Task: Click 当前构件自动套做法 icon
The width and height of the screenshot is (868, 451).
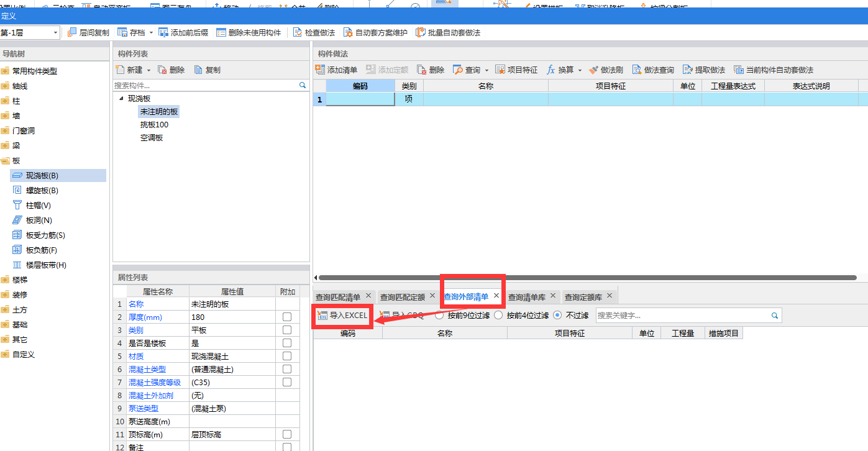Action: [739, 70]
